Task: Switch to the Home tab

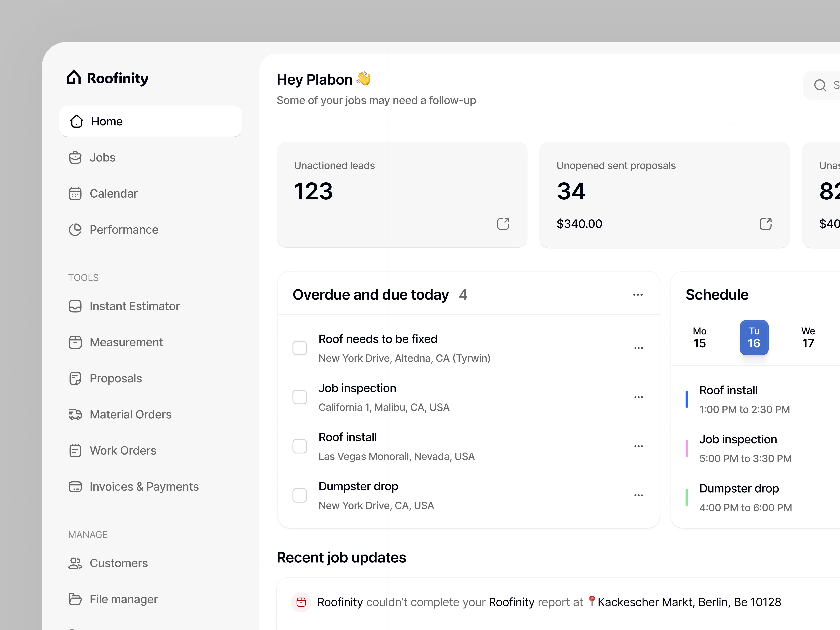Action: point(107,121)
